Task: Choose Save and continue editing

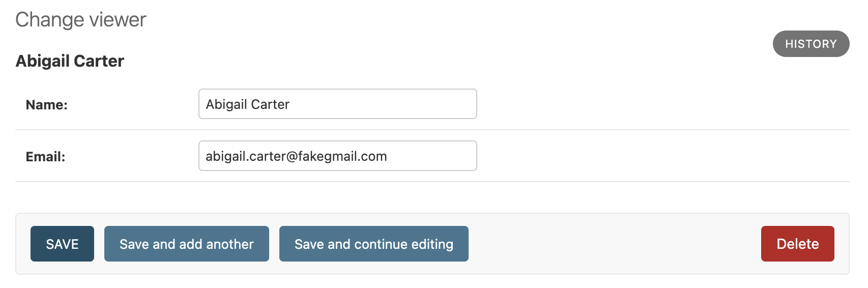Action: click(373, 244)
